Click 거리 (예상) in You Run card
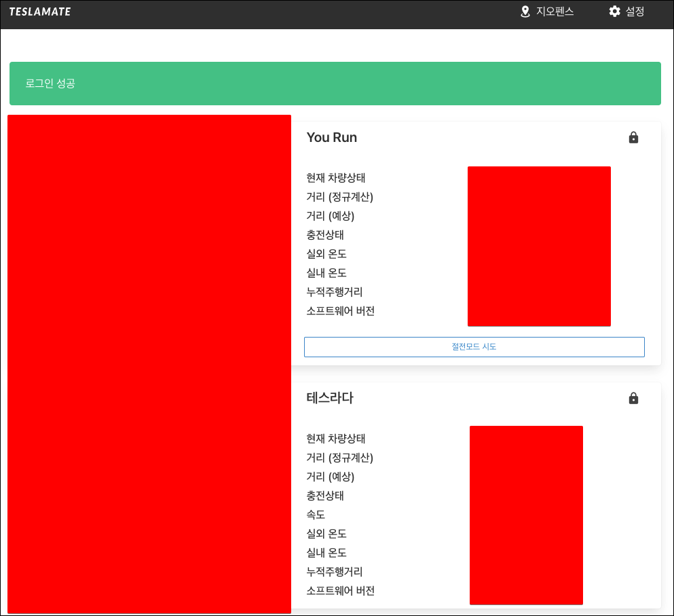This screenshot has height=616, width=674. 330,216
